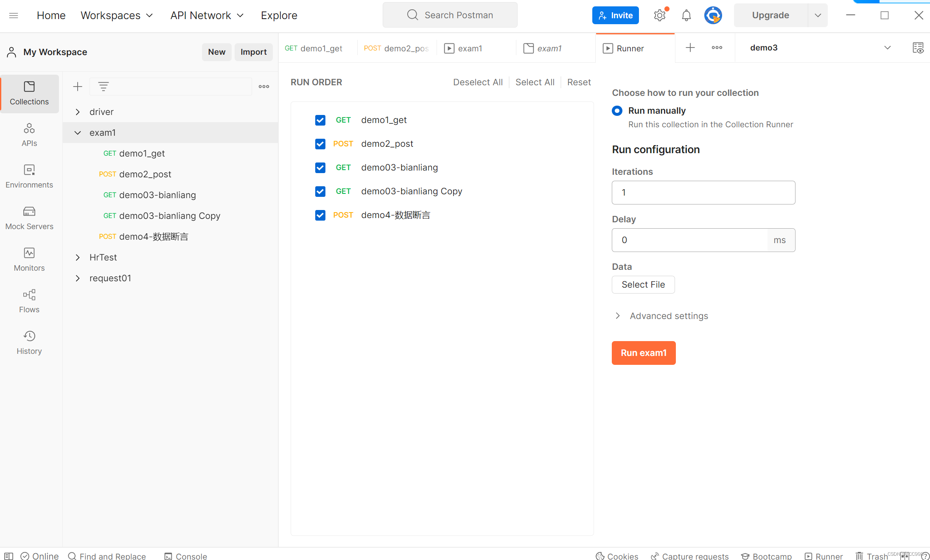Open a new tab with plus icon
Image resolution: width=930 pixels, height=560 pixels.
pos(690,48)
